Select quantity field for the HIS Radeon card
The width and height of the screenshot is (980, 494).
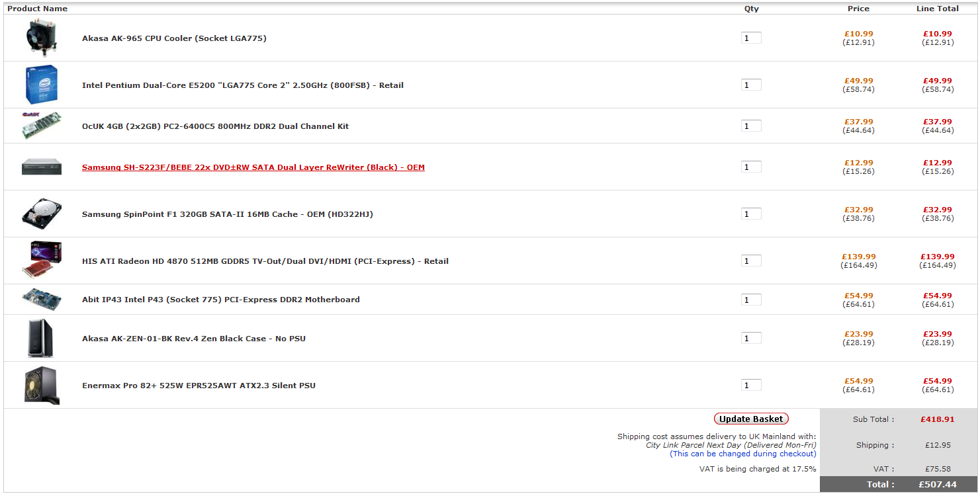(751, 261)
